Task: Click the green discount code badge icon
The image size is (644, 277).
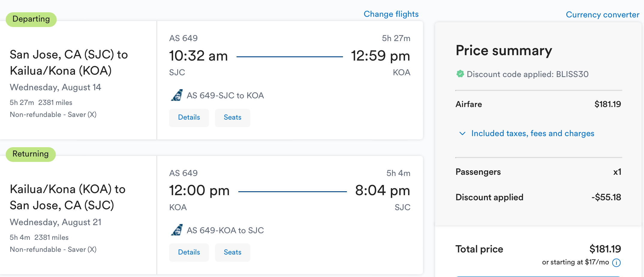Action: (460, 74)
